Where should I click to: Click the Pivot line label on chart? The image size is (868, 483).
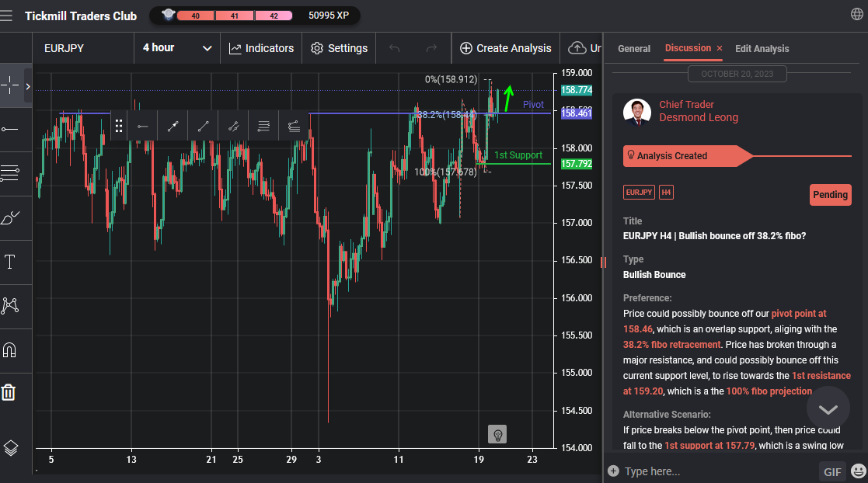(x=533, y=105)
